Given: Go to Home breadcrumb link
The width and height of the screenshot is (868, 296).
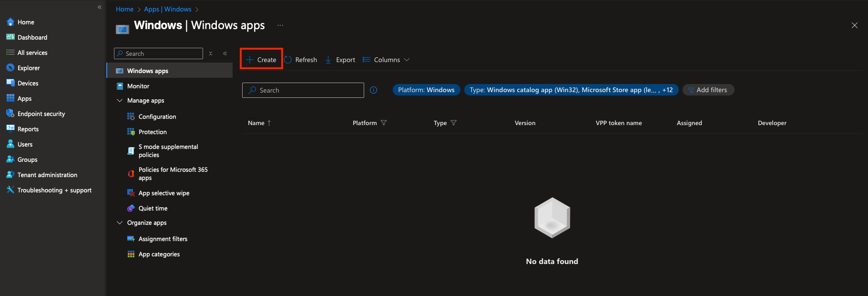Looking at the screenshot, I should 124,9.
